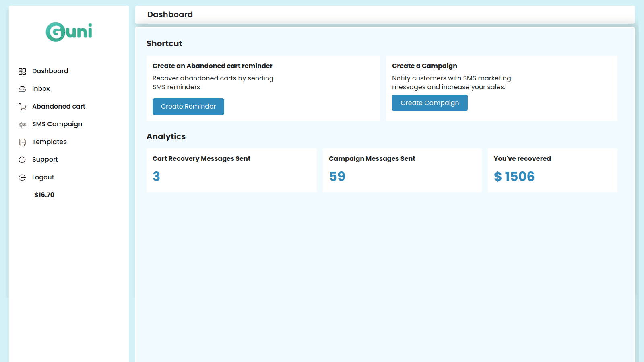
Task: Open the Inbox envelope icon
Action: coord(22,89)
